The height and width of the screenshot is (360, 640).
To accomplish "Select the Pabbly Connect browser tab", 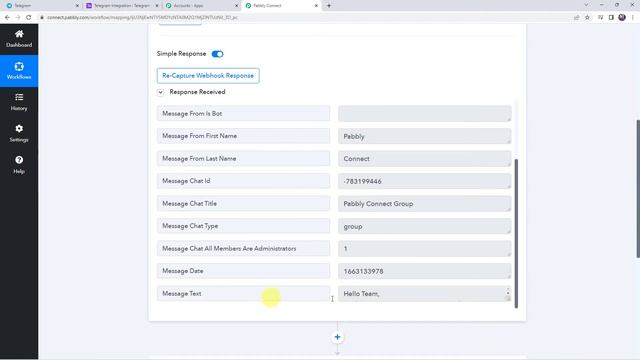I will point(282,6).
